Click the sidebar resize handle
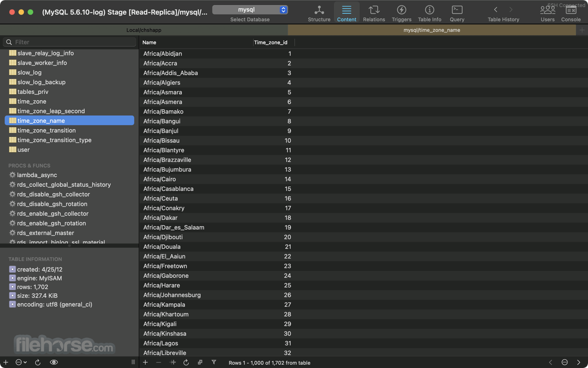 [x=133, y=362]
